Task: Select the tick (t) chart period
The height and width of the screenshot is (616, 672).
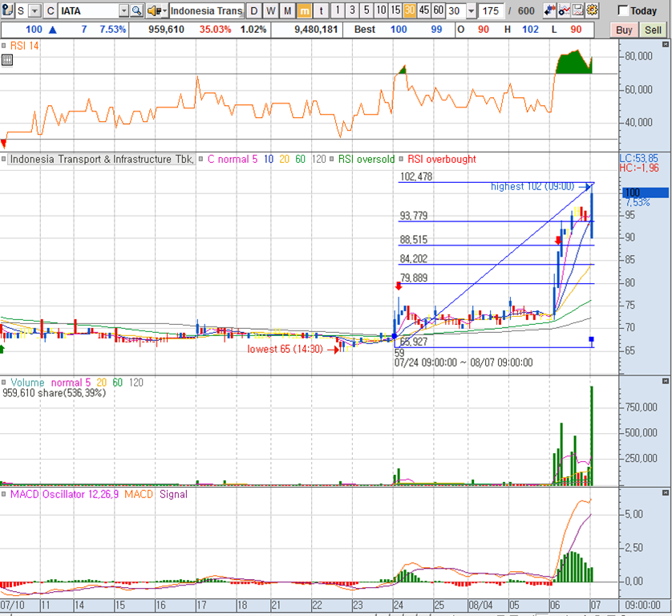Action: (x=321, y=10)
